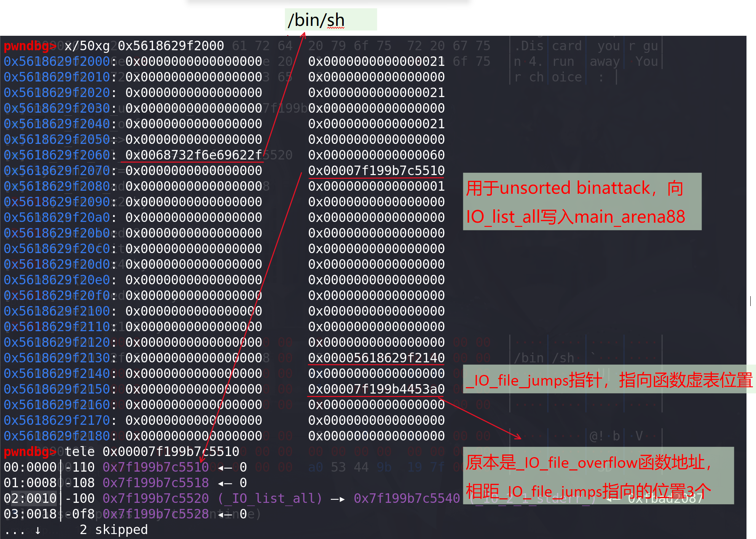
Task: Click address label 0x5618629f20c0:
Action: point(61,249)
